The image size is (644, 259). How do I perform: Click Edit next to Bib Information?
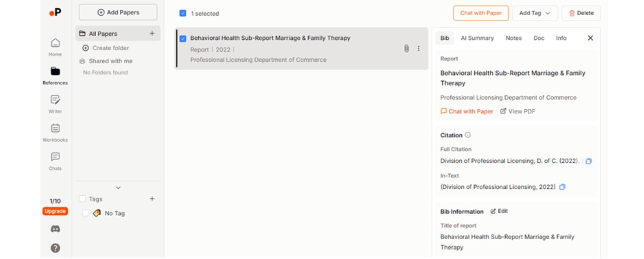(499, 211)
